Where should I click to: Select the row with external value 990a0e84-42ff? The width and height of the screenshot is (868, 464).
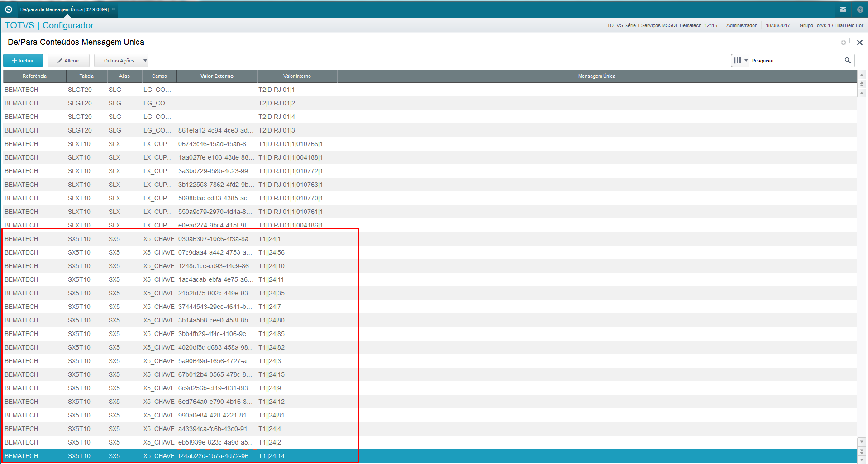(430, 415)
